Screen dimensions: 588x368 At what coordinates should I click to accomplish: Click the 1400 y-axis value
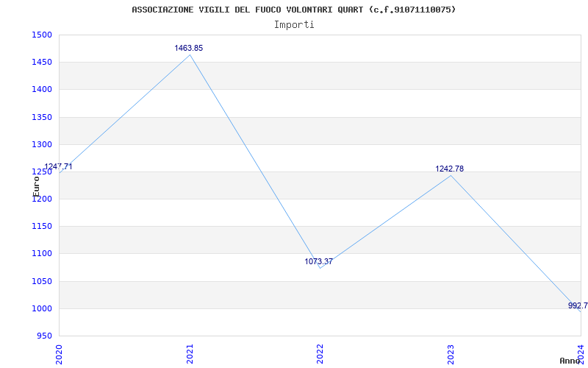pyautogui.click(x=41, y=90)
